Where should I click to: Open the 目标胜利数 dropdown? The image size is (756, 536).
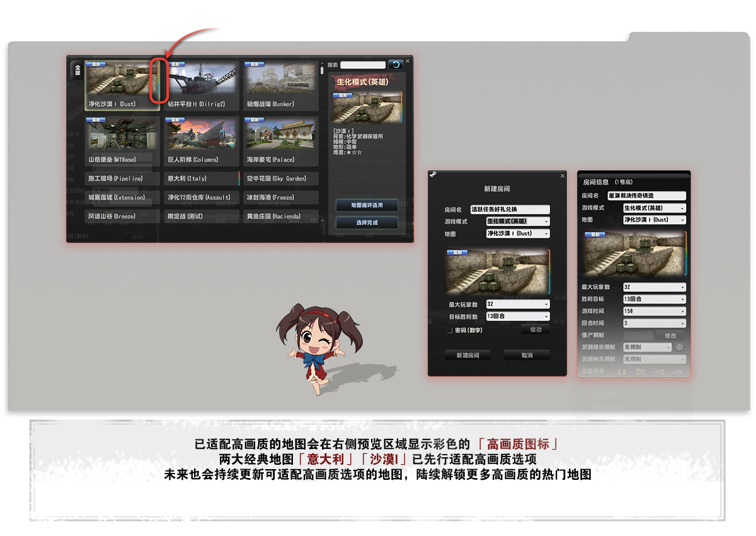(518, 316)
